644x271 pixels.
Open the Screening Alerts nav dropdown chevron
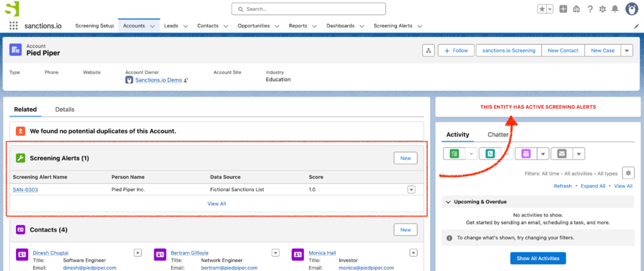coord(420,26)
